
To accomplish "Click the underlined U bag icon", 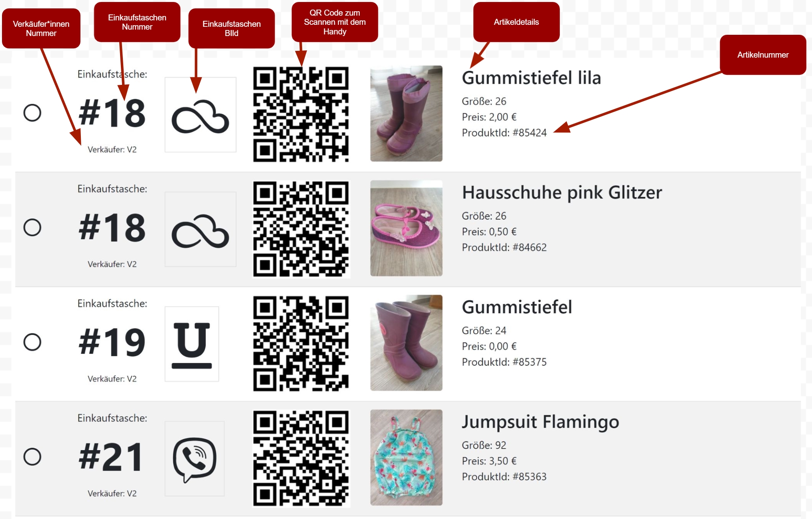I will (x=192, y=344).
